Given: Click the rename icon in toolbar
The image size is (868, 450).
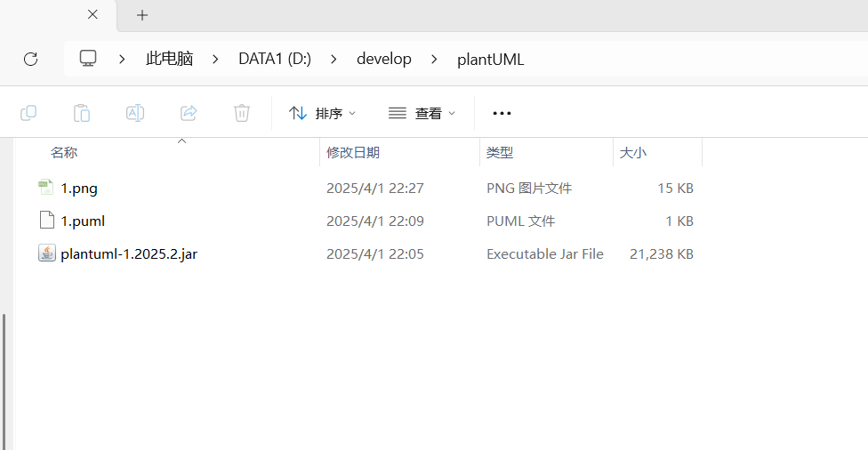Looking at the screenshot, I should [135, 113].
